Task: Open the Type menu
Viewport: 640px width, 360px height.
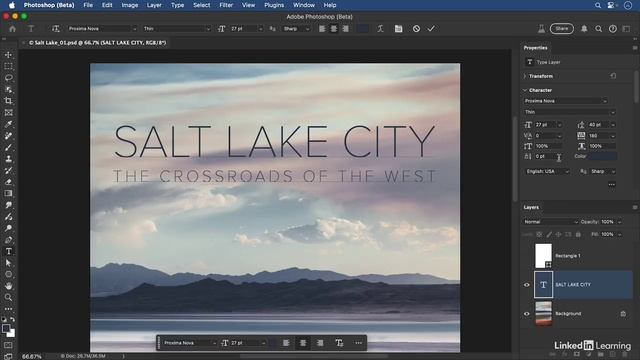Action: [177, 5]
